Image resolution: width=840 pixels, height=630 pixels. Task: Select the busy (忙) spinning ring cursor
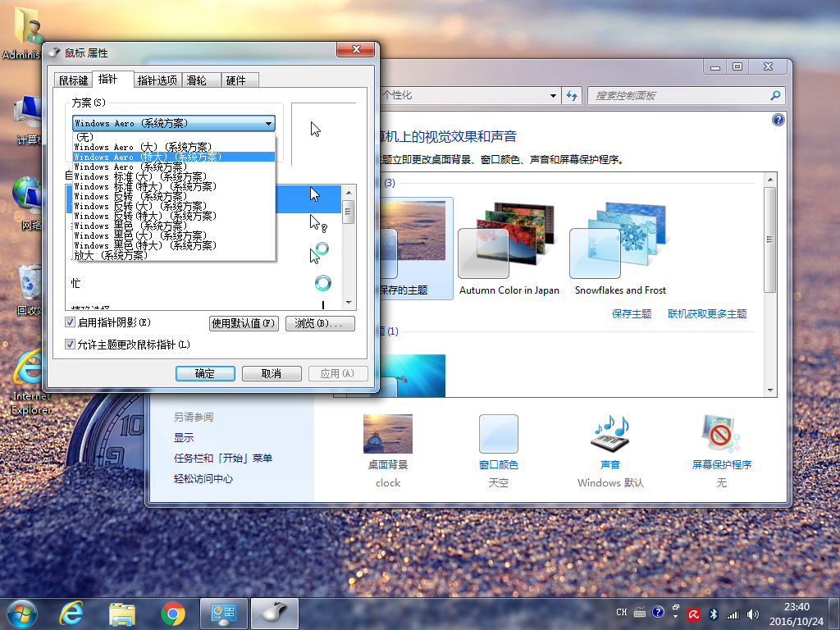pyautogui.click(x=322, y=283)
